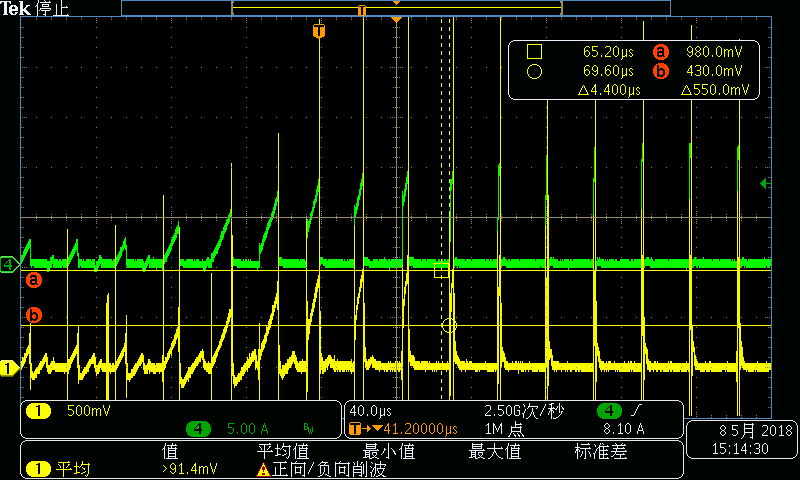Click the Tek logo

pyautogui.click(x=15, y=8)
